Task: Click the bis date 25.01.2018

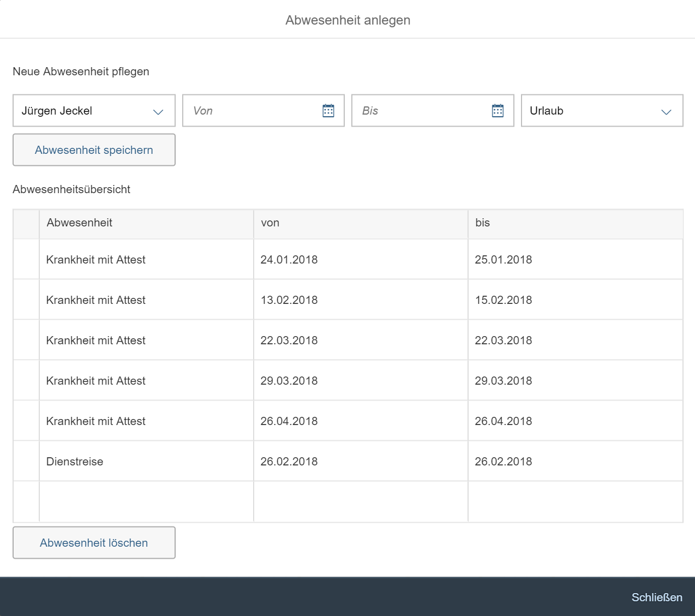Action: [x=504, y=260]
